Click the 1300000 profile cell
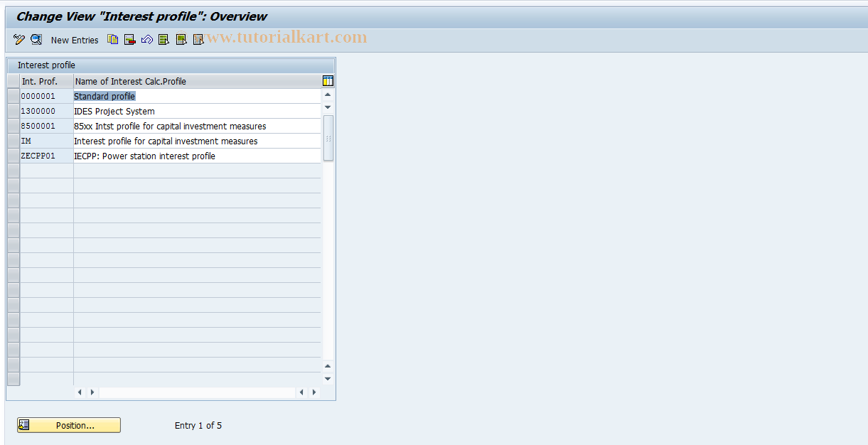Image resolution: width=868 pixels, height=445 pixels. 47,111
